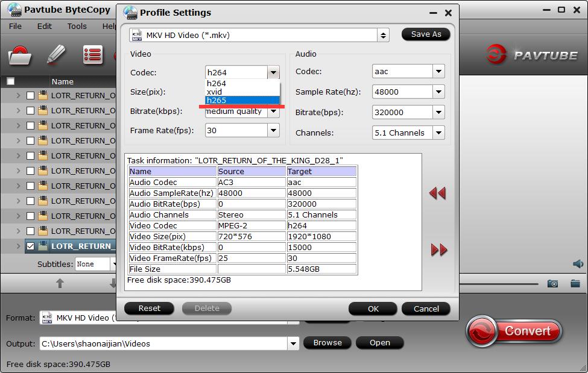Open the 5.1 Channels dropdown
588x373 pixels.
tap(438, 133)
